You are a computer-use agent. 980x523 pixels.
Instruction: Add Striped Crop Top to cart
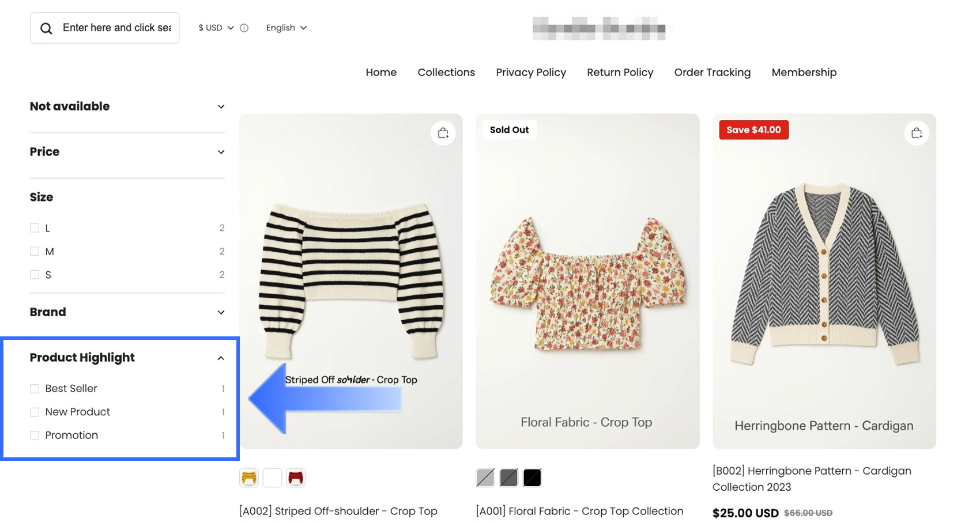coord(443,134)
